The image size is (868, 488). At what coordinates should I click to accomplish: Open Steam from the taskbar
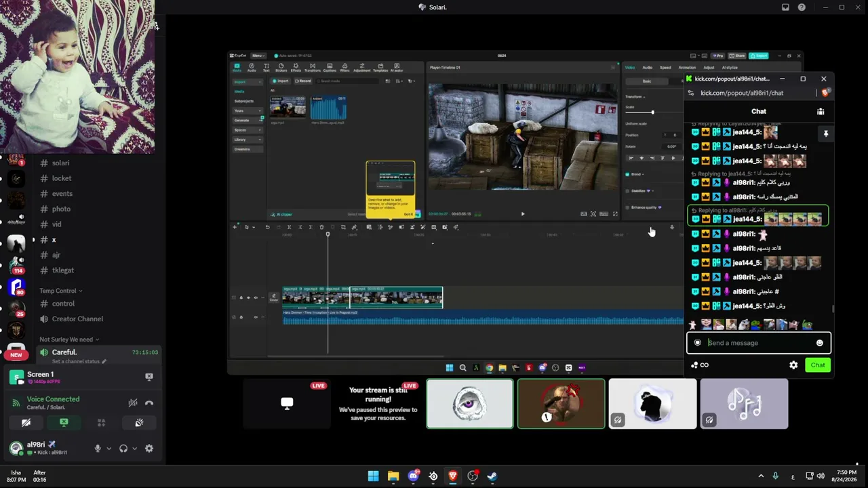492,476
